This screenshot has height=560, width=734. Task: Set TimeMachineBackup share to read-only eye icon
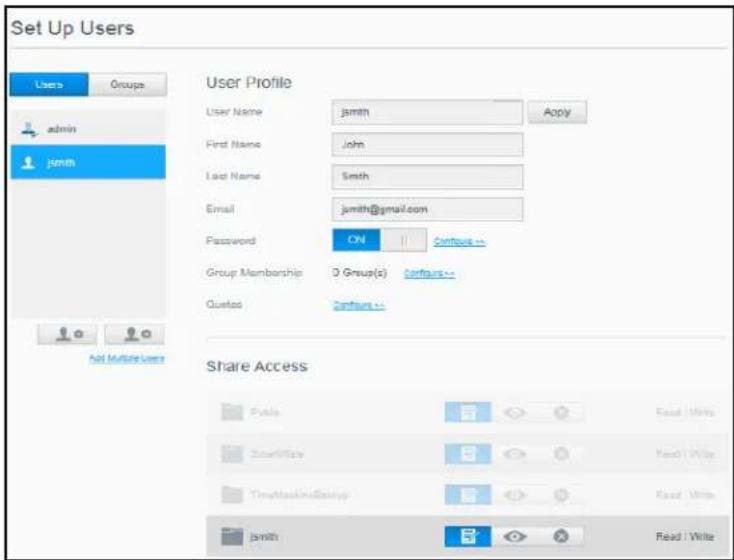coord(514,495)
